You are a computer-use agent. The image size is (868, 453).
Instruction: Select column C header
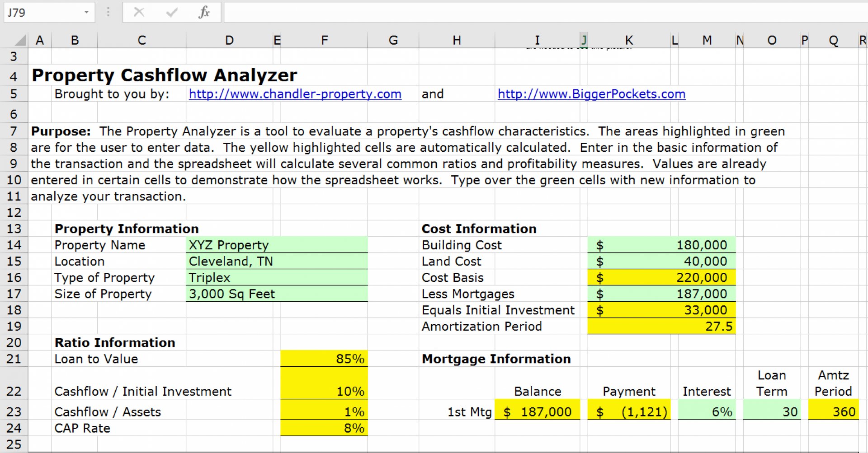(142, 41)
